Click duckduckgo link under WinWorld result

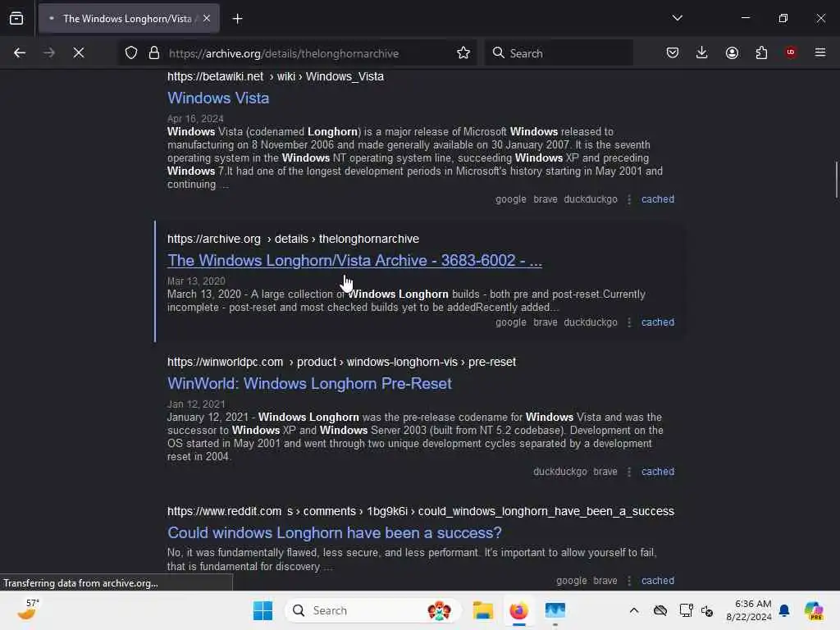point(559,472)
